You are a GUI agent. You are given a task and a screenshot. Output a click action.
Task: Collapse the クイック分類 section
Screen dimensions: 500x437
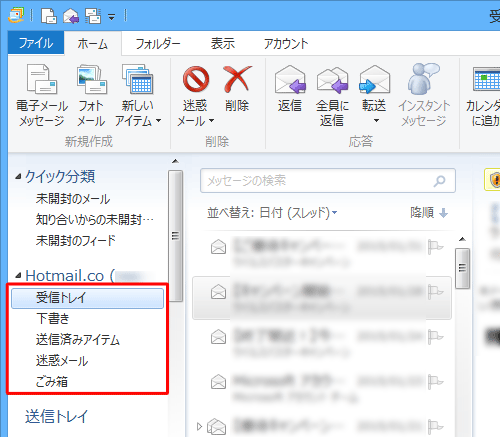[19, 176]
